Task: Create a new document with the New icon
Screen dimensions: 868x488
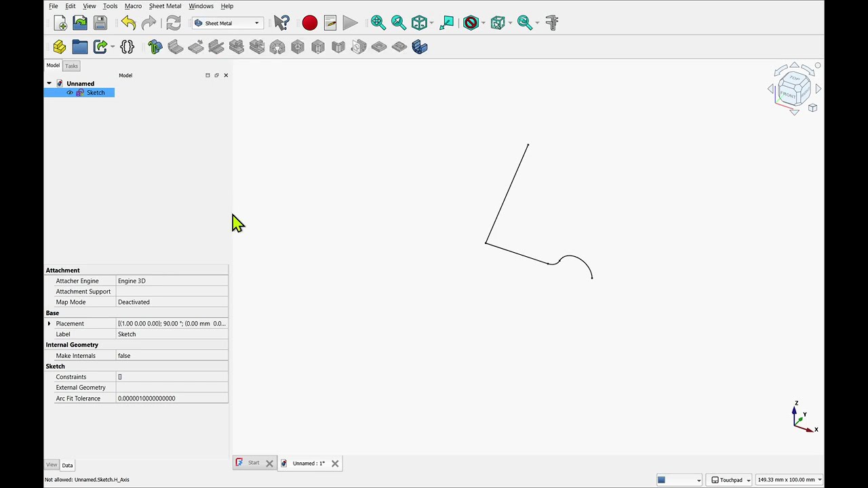Action: point(60,23)
